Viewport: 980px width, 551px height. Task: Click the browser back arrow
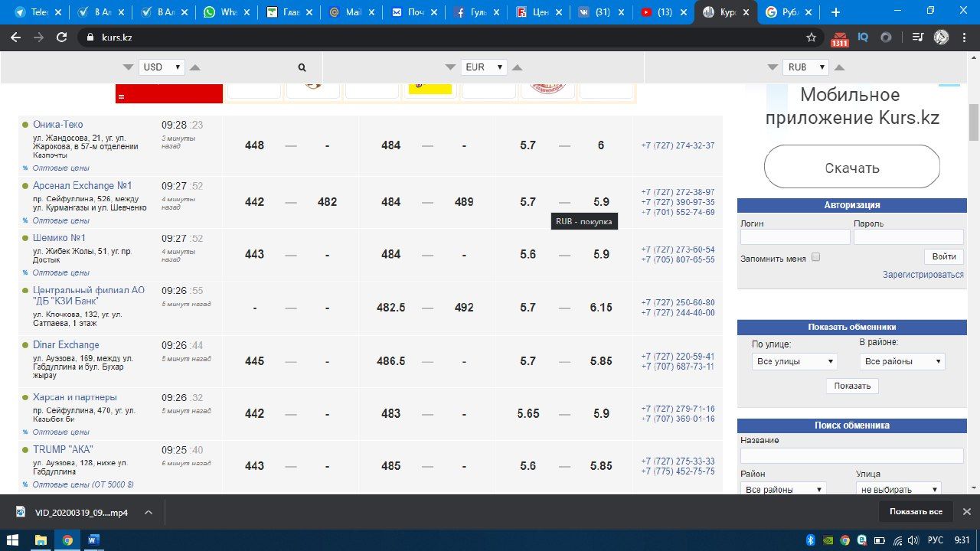[x=16, y=37]
